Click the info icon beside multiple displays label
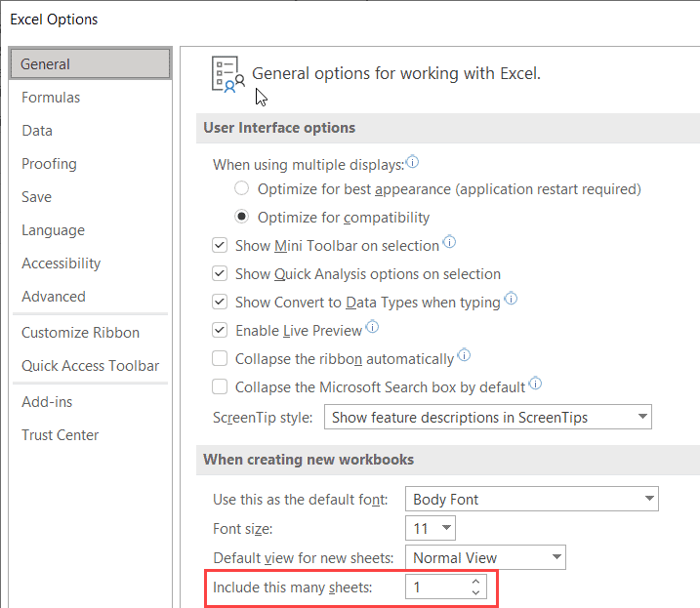Viewport: 700px width, 608px height. (412, 162)
